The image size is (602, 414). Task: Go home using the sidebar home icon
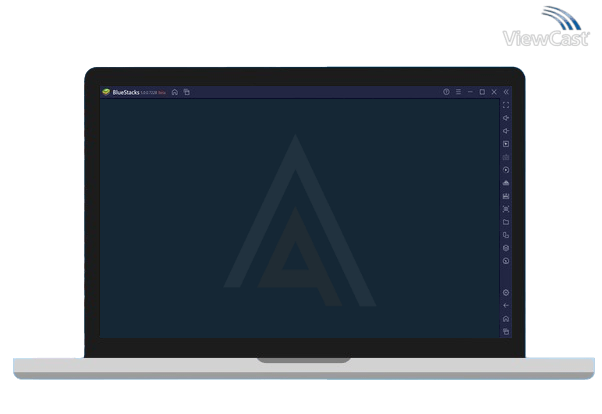point(506,319)
